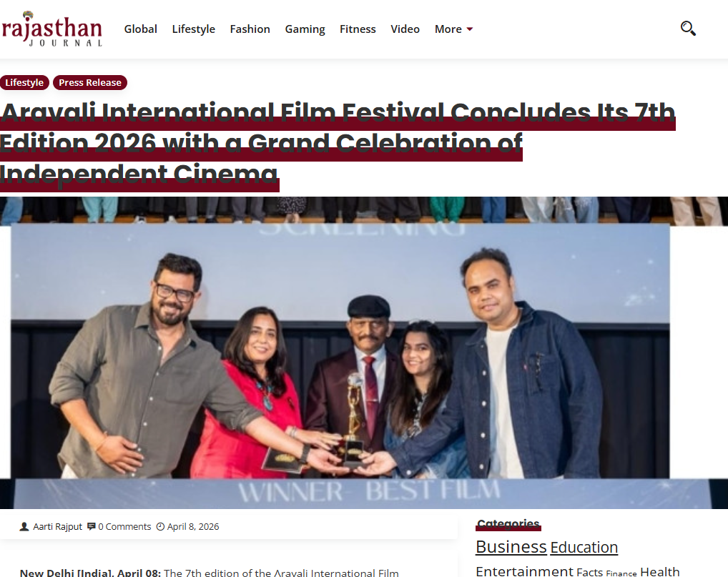The image size is (728, 577).
Task: Click the award ceremony featured image
Action: (x=364, y=352)
